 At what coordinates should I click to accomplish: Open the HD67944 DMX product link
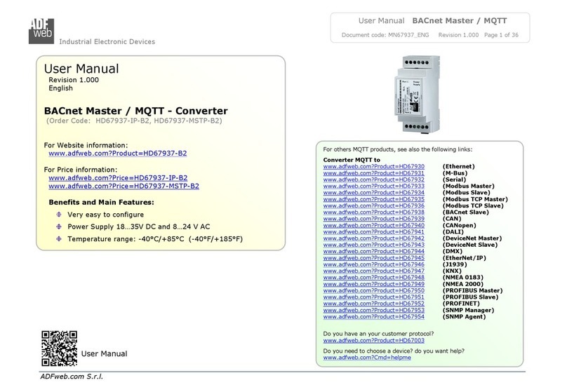click(x=374, y=251)
